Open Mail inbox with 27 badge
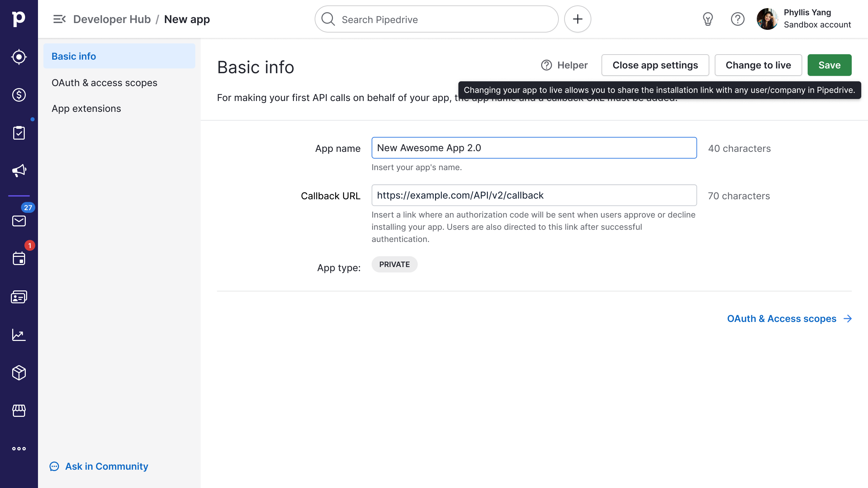868x488 pixels. click(19, 221)
